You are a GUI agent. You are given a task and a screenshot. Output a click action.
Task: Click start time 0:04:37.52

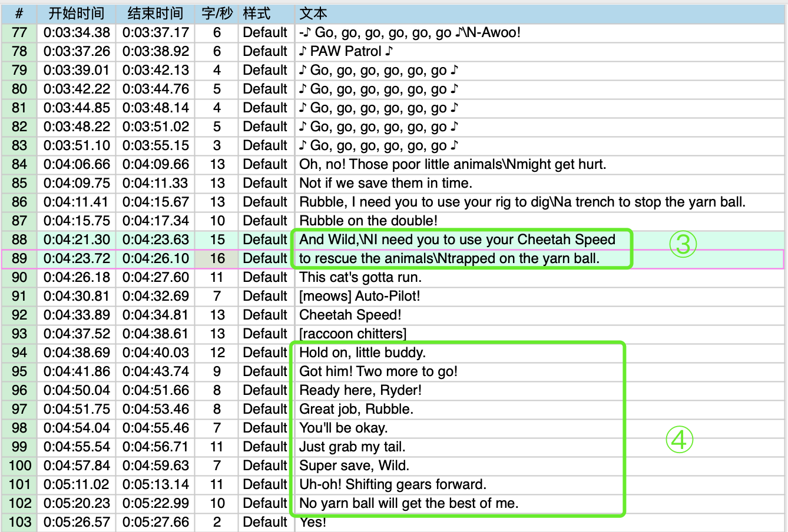pos(77,334)
